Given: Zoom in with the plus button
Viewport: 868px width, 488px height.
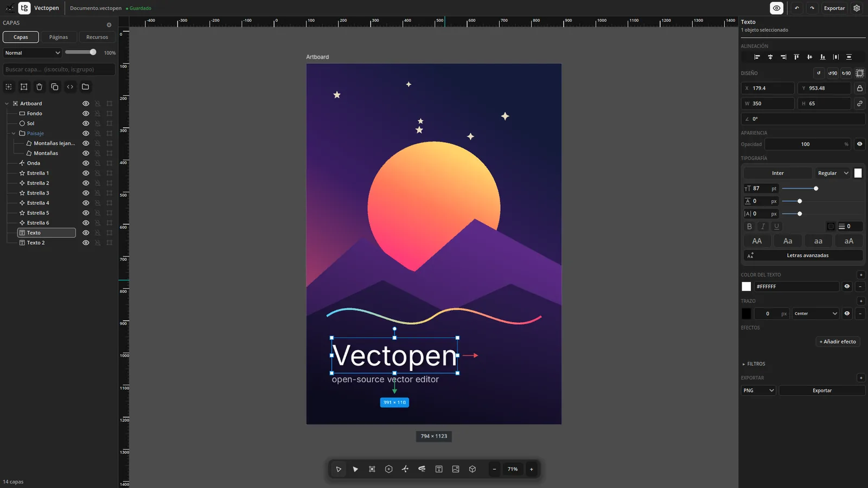Looking at the screenshot, I should tap(532, 469).
